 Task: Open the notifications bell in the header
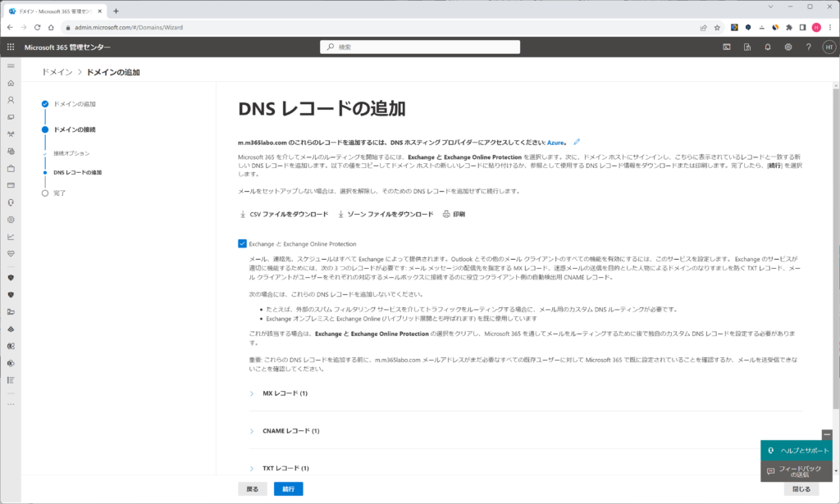pos(768,47)
